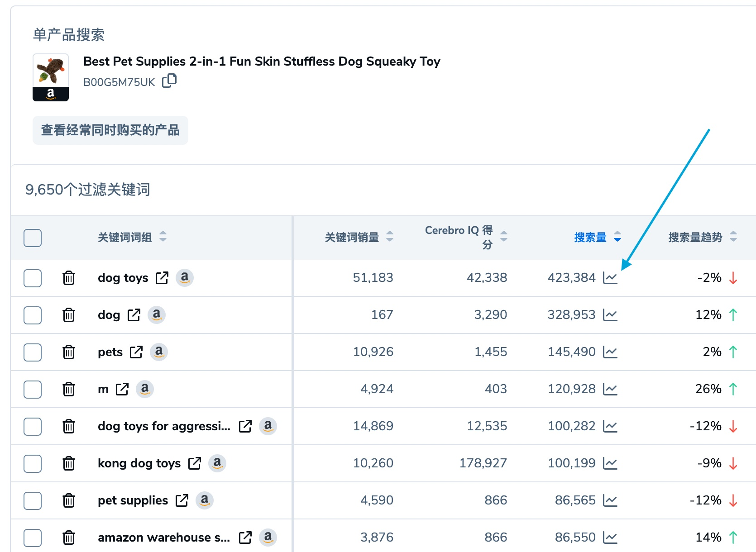Viewport: 756px width, 552px height.
Task: Copy the ASIN B00G5M75UK using the copy icon
Action: 170,81
